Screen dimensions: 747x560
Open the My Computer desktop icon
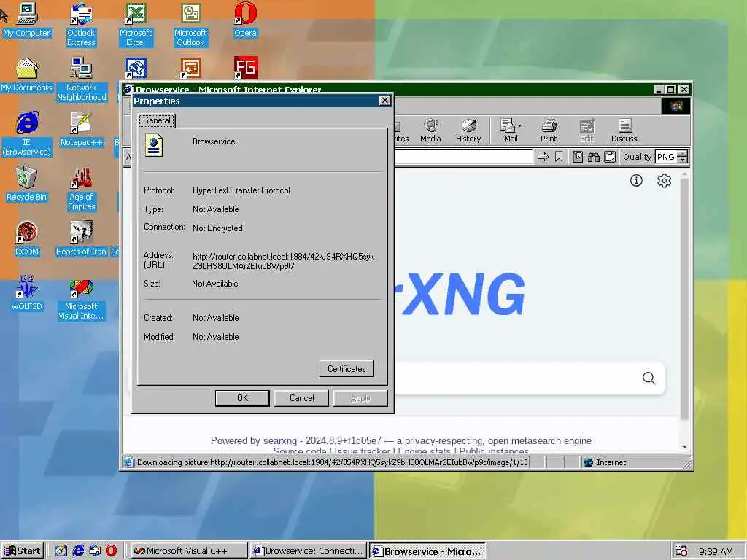tap(27, 20)
